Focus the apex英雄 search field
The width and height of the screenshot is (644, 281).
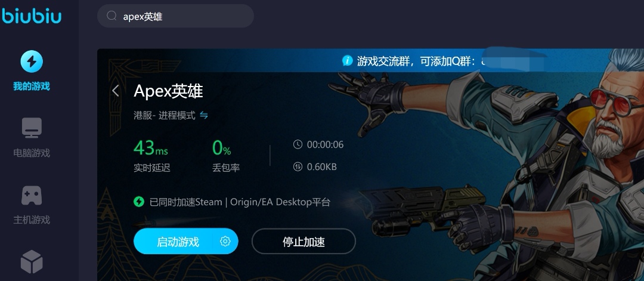click(x=175, y=16)
